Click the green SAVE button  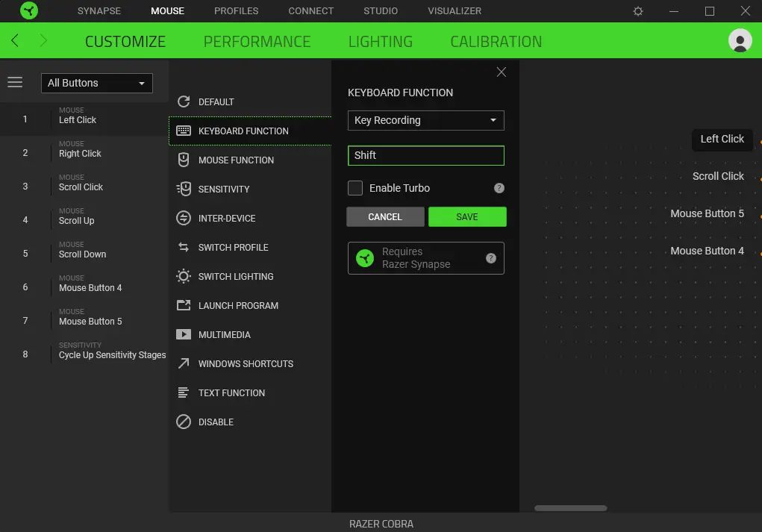coord(467,216)
